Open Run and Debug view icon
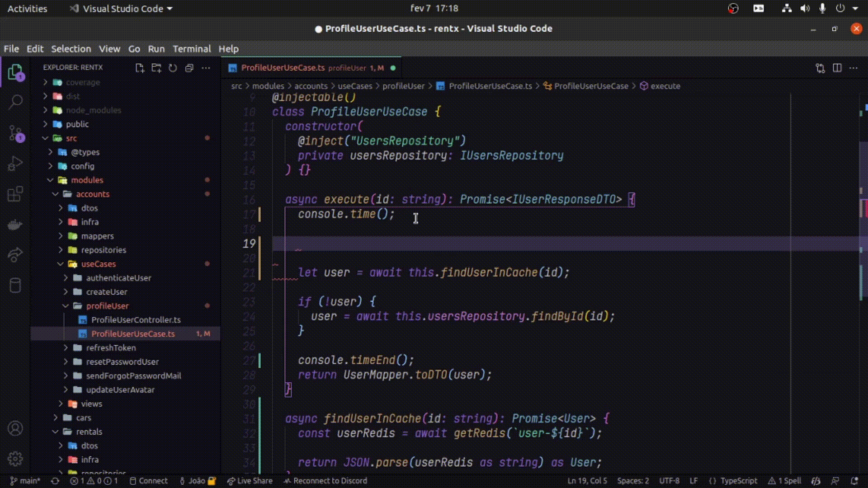This screenshot has width=868, height=488. click(15, 164)
